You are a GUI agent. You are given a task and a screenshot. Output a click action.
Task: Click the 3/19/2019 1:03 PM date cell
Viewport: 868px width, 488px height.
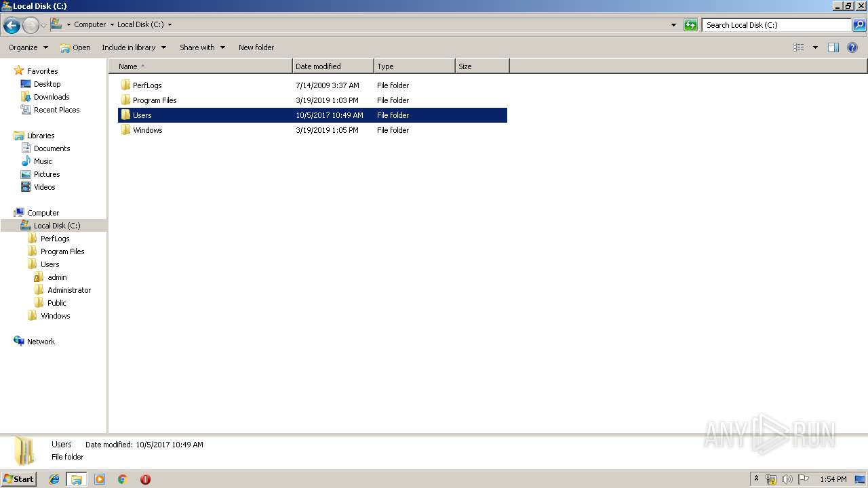327,100
